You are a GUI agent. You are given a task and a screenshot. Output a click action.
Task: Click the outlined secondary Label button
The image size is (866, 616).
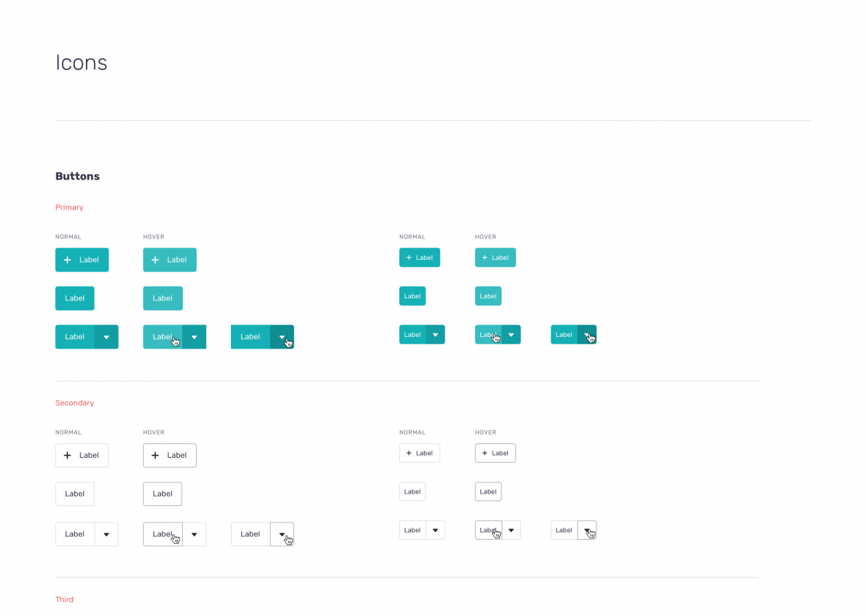(x=74, y=494)
